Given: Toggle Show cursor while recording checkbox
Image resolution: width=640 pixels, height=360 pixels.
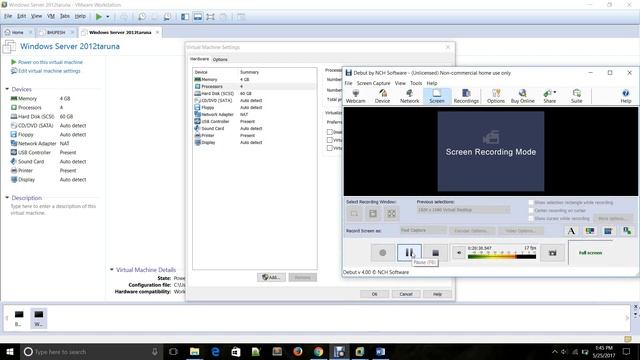Looking at the screenshot, I should click(531, 218).
